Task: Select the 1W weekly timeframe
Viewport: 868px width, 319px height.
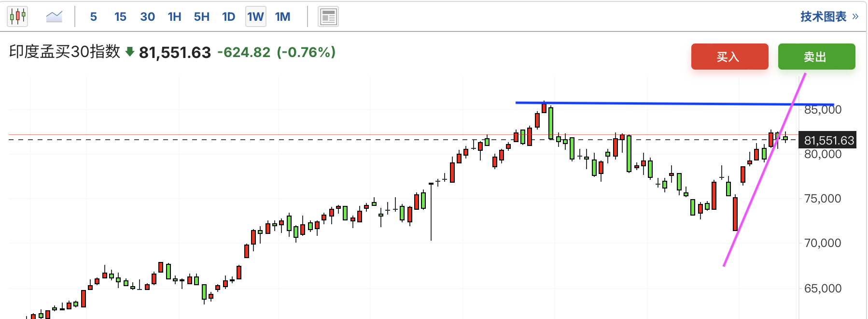Action: tap(255, 17)
